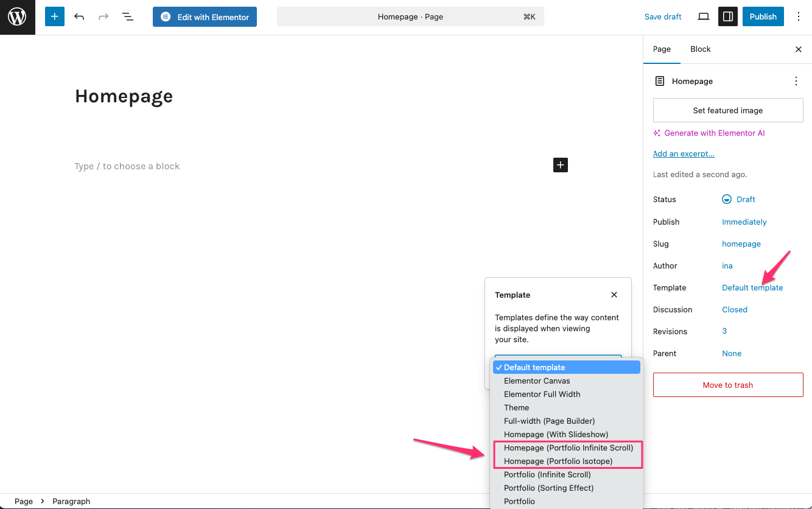Choose Homepage (Portfolio Isotope) template
Screen dimensions: 812x509
[x=558, y=461]
